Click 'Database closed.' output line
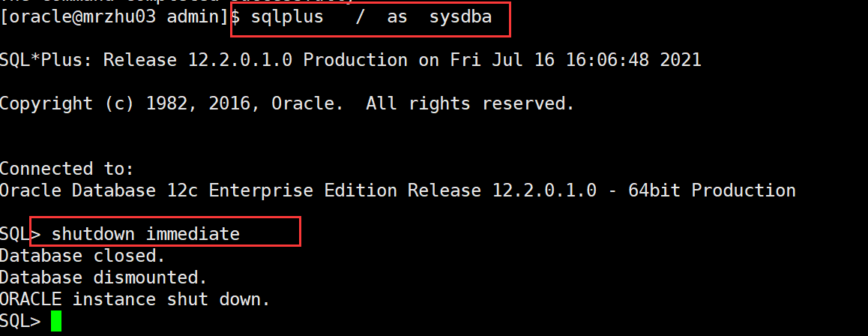This screenshot has height=336, width=868. click(82, 256)
